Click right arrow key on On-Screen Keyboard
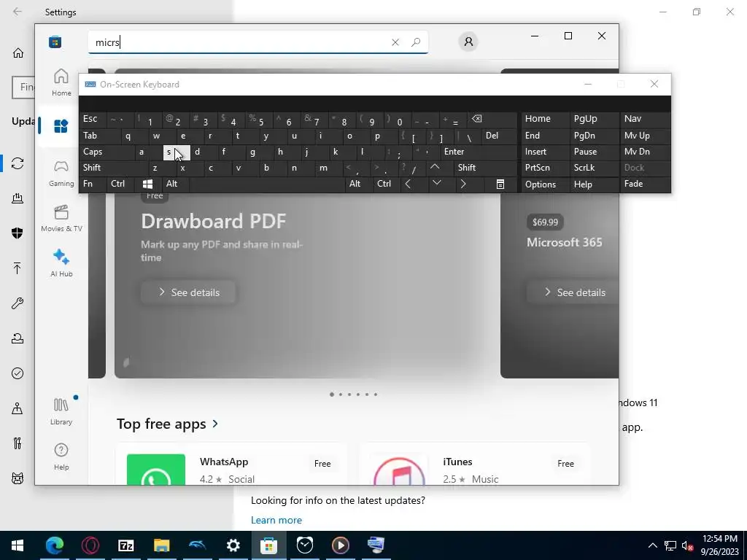Viewport: 747px width, 560px height. click(x=463, y=184)
